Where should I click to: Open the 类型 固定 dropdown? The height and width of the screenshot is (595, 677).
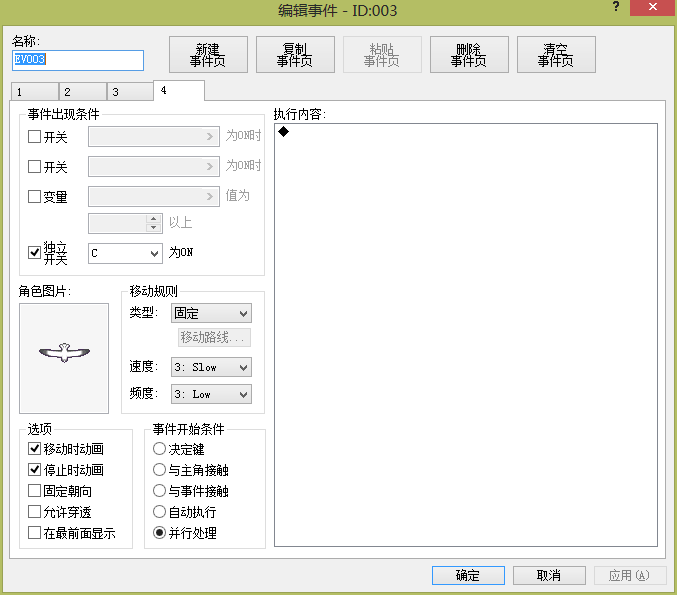click(x=211, y=313)
